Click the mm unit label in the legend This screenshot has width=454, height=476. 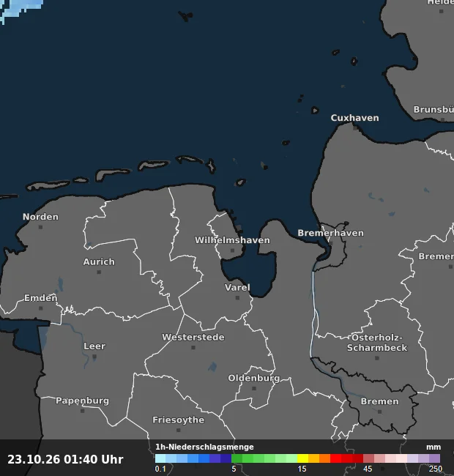(x=433, y=447)
